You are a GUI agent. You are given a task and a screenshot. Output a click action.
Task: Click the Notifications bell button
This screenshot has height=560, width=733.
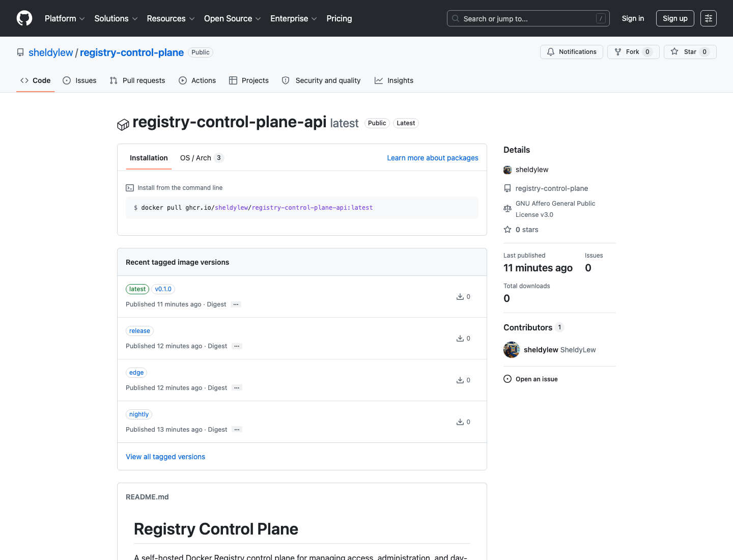point(572,52)
